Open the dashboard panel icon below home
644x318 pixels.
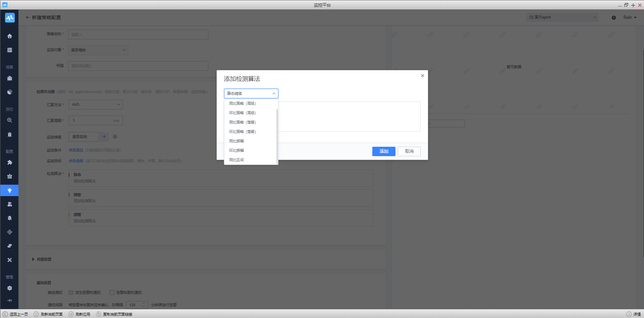click(10, 50)
